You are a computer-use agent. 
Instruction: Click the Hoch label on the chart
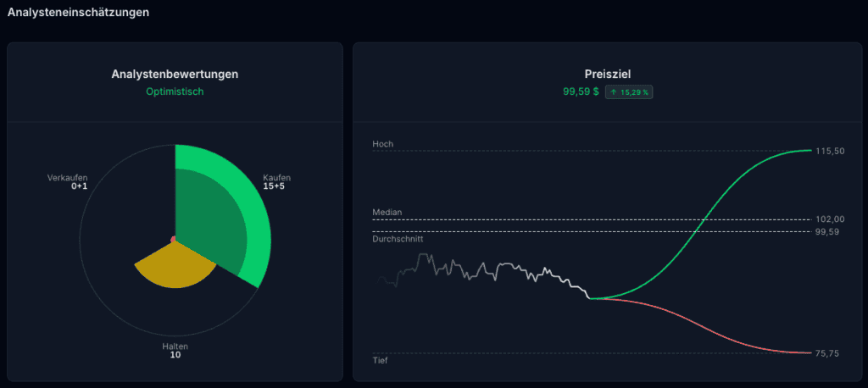(383, 144)
